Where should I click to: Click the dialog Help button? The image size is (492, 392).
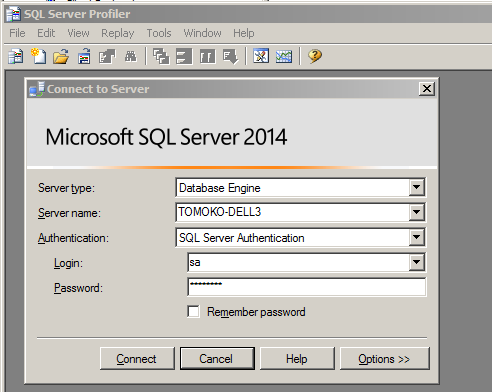pos(297,359)
